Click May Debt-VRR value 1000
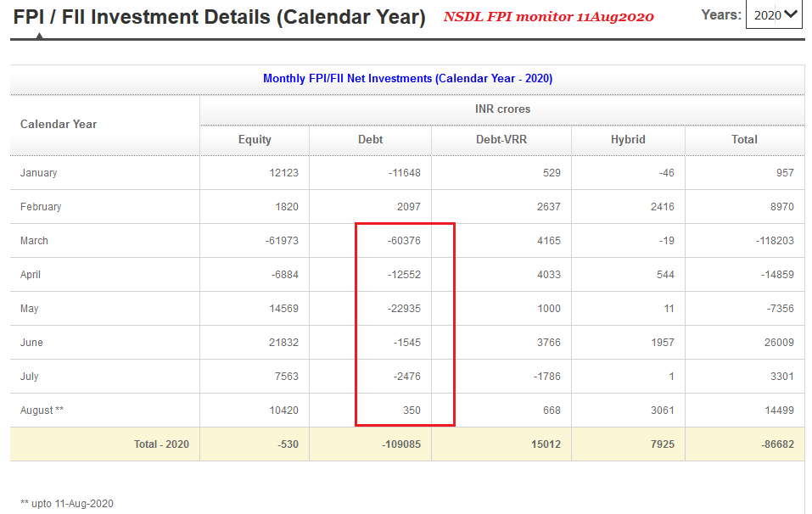 [548, 309]
